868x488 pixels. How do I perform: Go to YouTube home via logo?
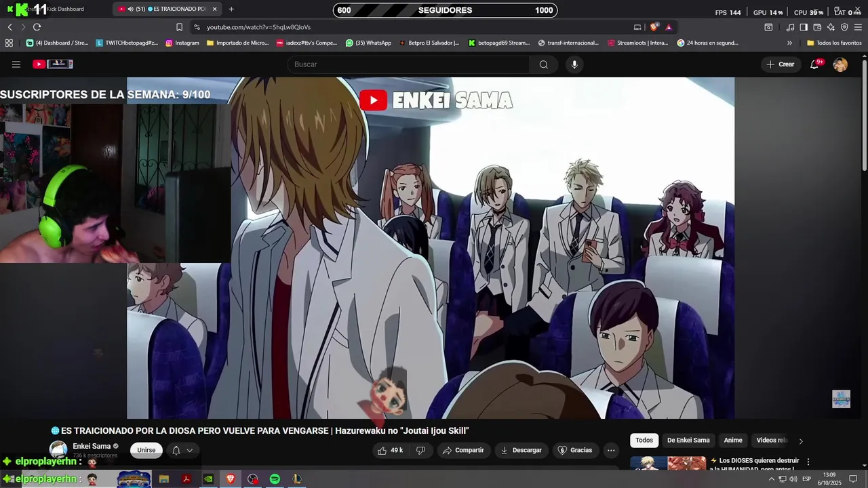click(53, 64)
